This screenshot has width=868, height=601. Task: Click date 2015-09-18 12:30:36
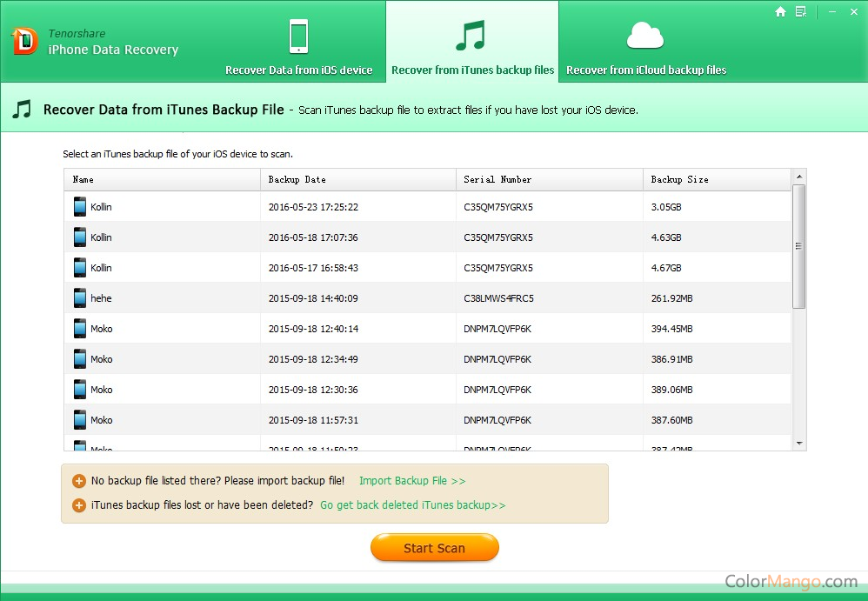click(313, 390)
